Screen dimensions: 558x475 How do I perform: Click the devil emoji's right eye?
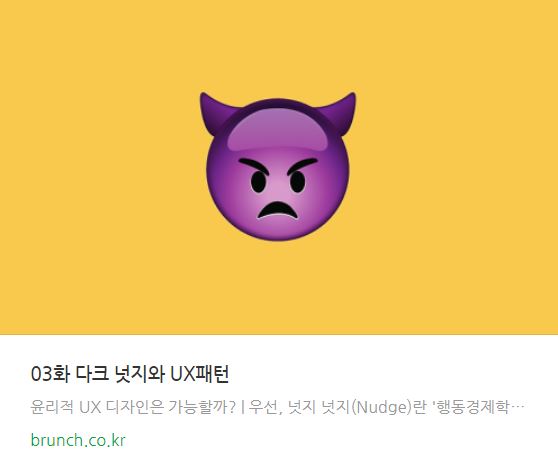[x=298, y=181]
